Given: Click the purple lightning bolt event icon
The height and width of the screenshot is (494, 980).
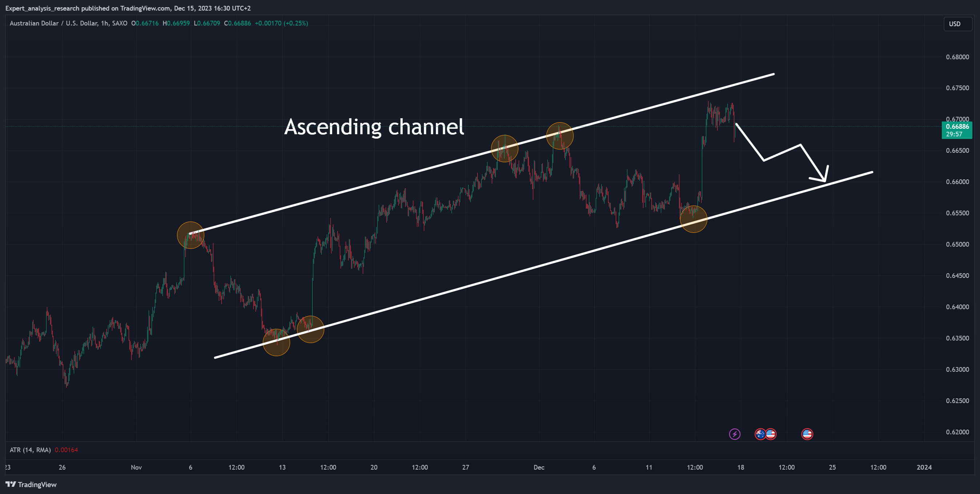Looking at the screenshot, I should tap(735, 434).
